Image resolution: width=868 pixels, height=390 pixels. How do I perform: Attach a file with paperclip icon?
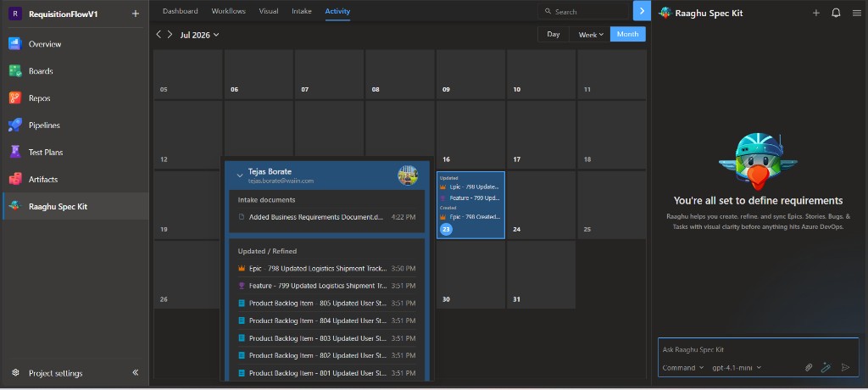pyautogui.click(x=808, y=367)
